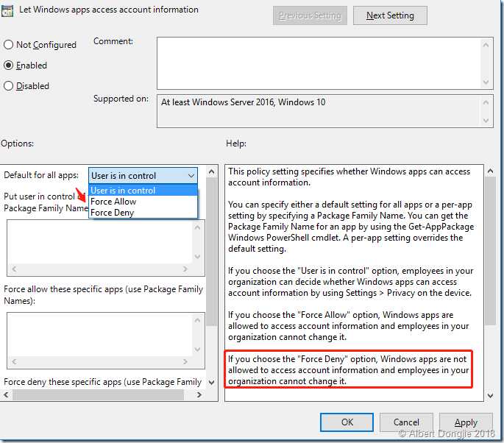Click Help panel scroll down arrow

click(x=490, y=395)
